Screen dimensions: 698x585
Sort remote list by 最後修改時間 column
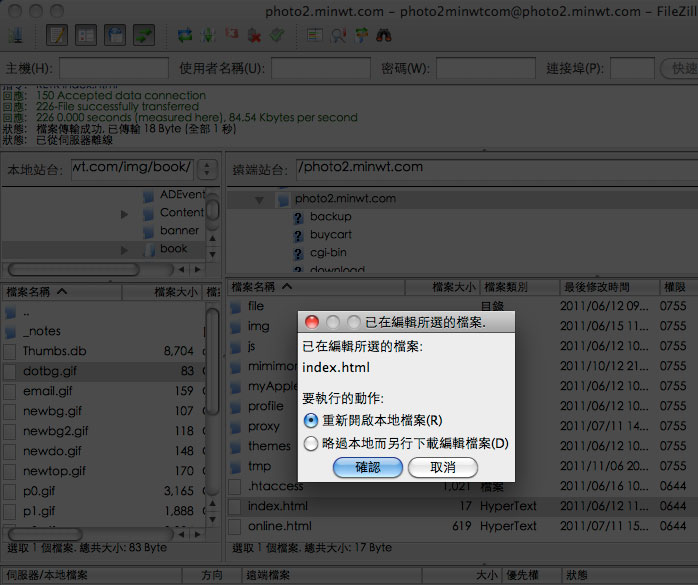click(x=609, y=287)
